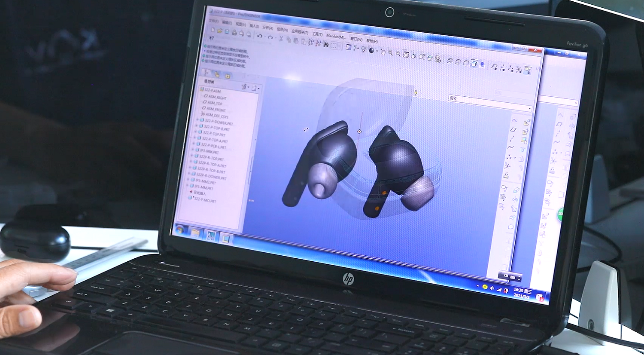Click the Copy icon
The height and width of the screenshot is (355, 644).
click(x=289, y=40)
